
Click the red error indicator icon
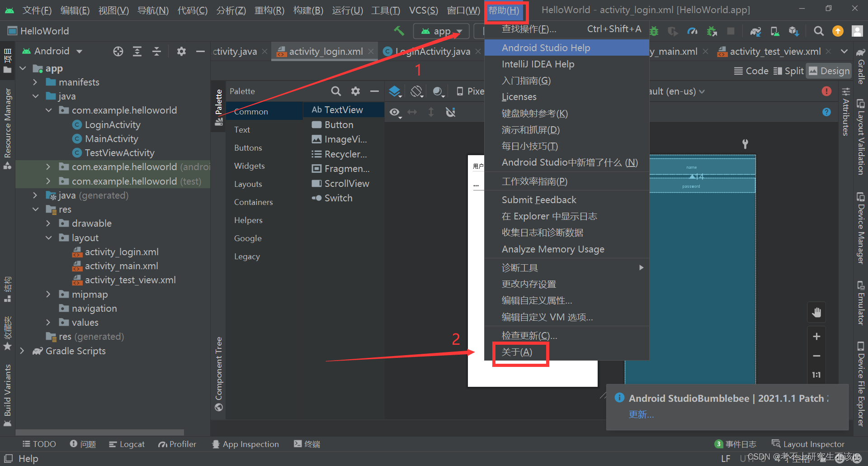point(826,91)
